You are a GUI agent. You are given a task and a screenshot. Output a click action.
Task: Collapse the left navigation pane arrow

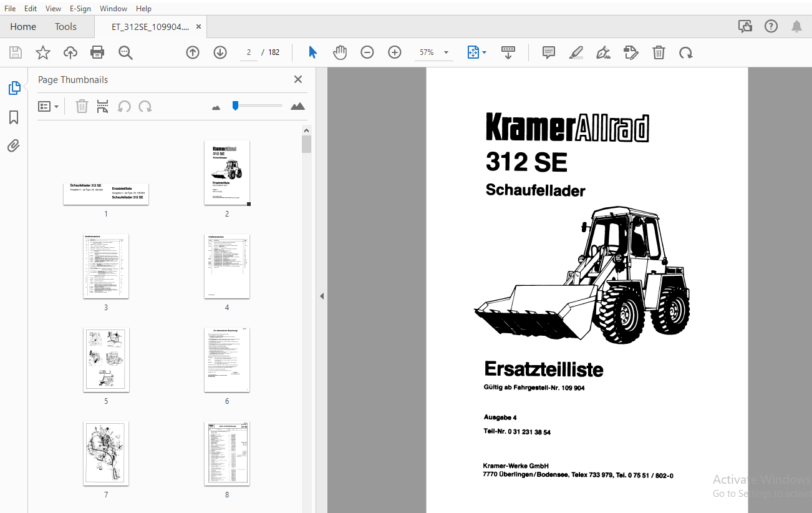click(x=322, y=296)
